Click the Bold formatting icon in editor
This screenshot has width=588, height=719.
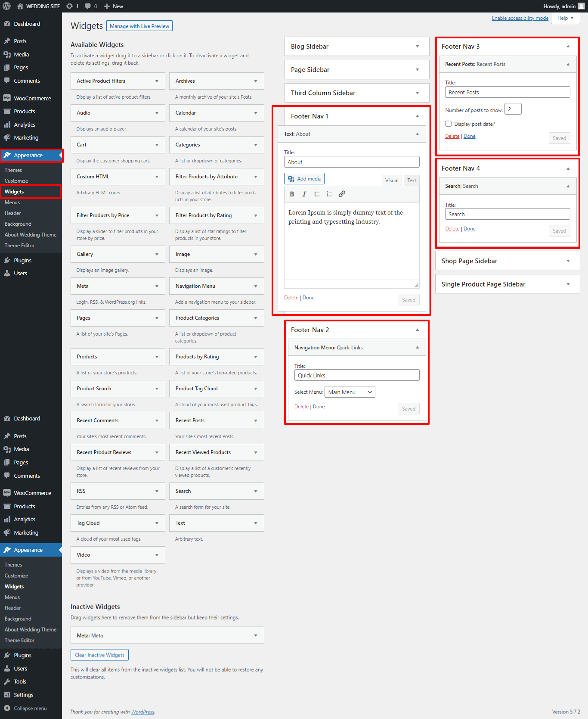[x=292, y=194]
